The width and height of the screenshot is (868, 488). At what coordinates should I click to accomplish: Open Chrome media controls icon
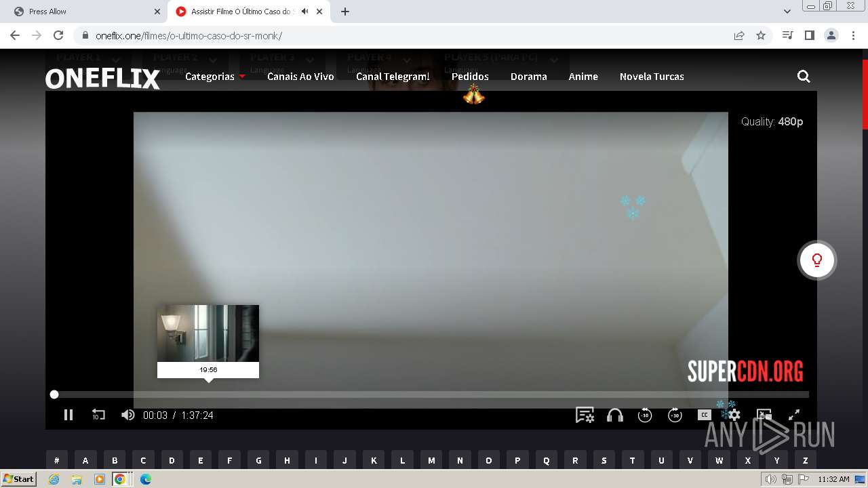click(787, 35)
